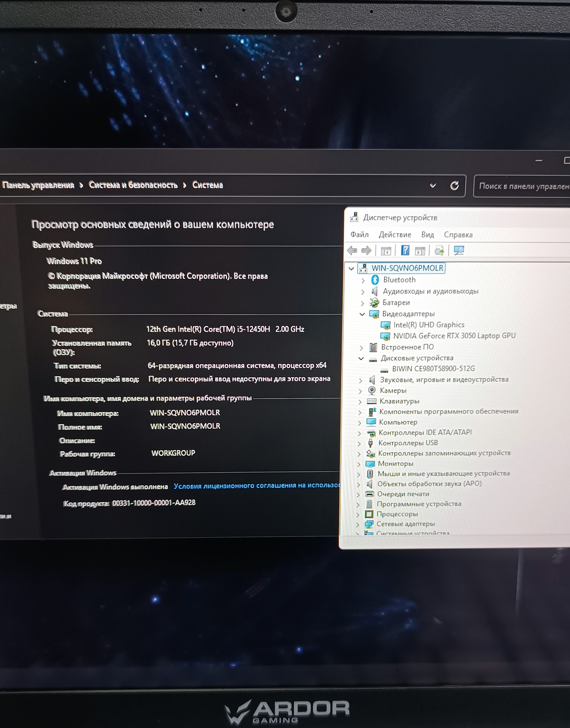Click the NVIDIA GeForce RTX 3050 adapter icon

pos(385,336)
